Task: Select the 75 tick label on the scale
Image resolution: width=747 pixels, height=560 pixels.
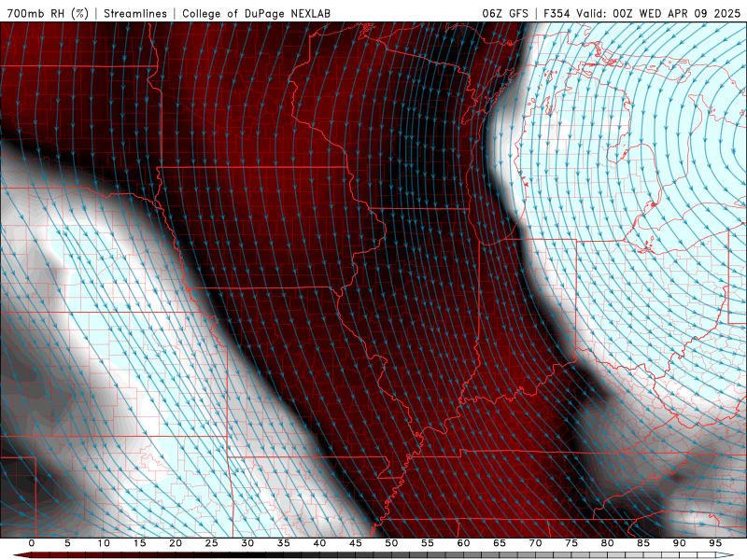Action: click(571, 543)
